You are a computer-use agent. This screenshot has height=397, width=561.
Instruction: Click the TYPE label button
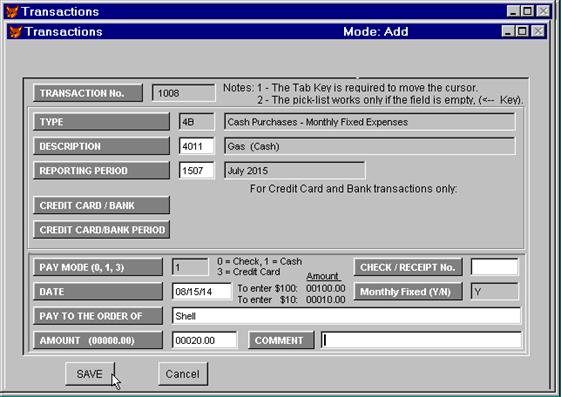pyautogui.click(x=101, y=122)
